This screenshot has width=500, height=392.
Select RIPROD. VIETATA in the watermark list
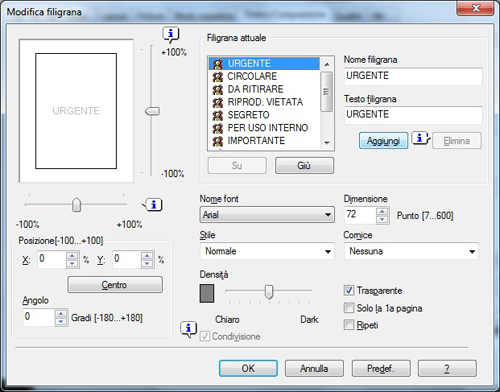click(264, 102)
